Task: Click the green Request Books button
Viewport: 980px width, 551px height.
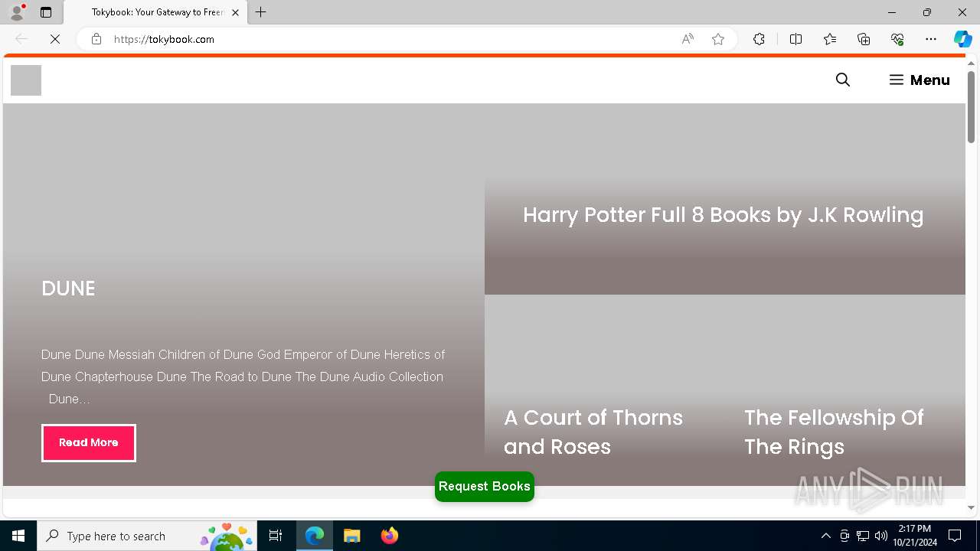Action: 485,487
